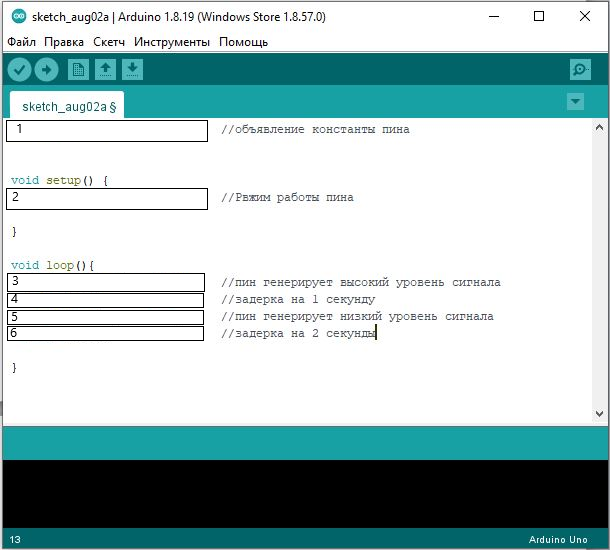This screenshot has width=610, height=550.
Task: Click the void loop() line
Action: [53, 265]
